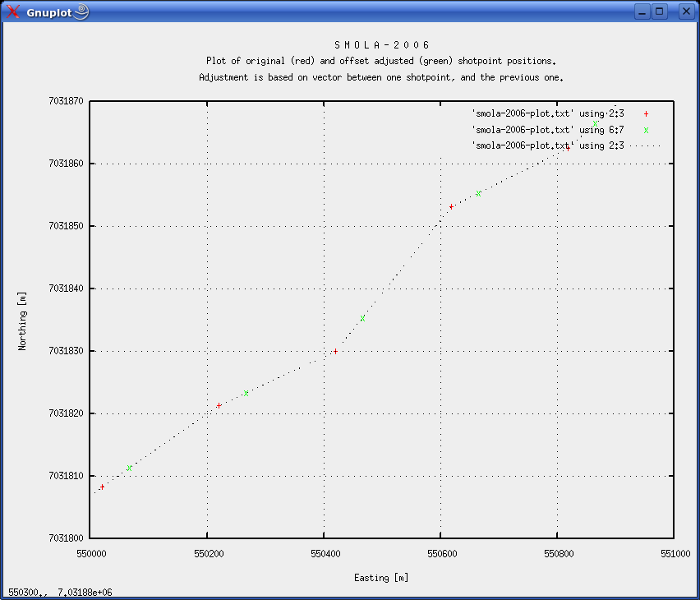This screenshot has height=600, width=700.
Task: Click the dotted line sample in the legend
Action: 646,145
